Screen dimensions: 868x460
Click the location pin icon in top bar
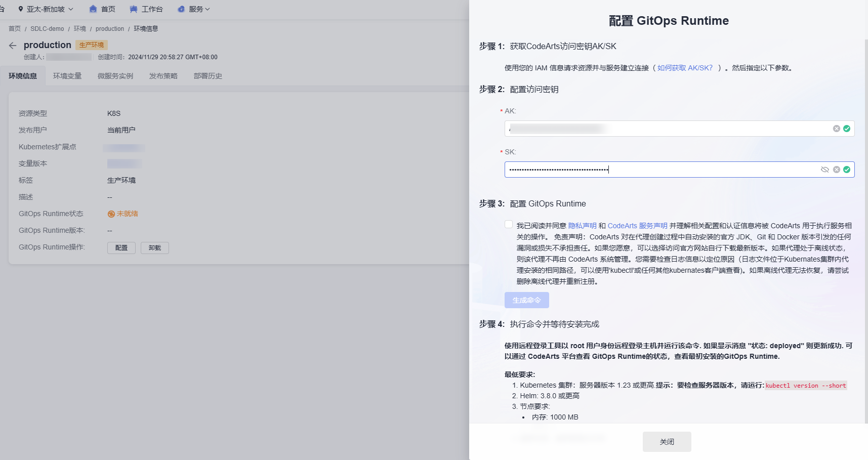pos(20,9)
